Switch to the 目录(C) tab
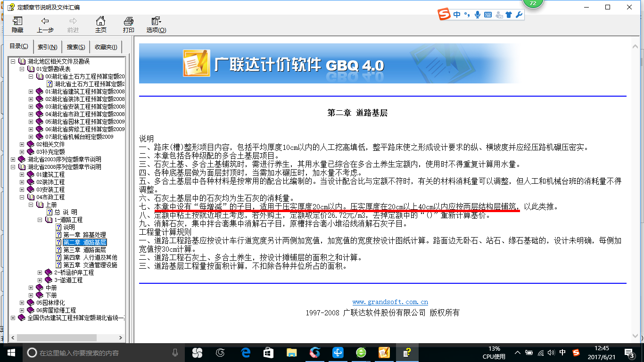This screenshot has width=644, height=362. 19,46
